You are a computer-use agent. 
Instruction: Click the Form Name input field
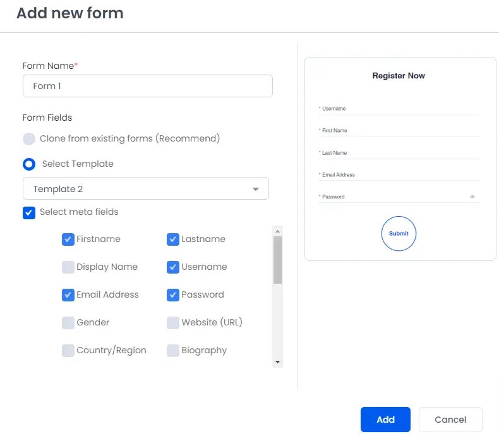coord(148,86)
